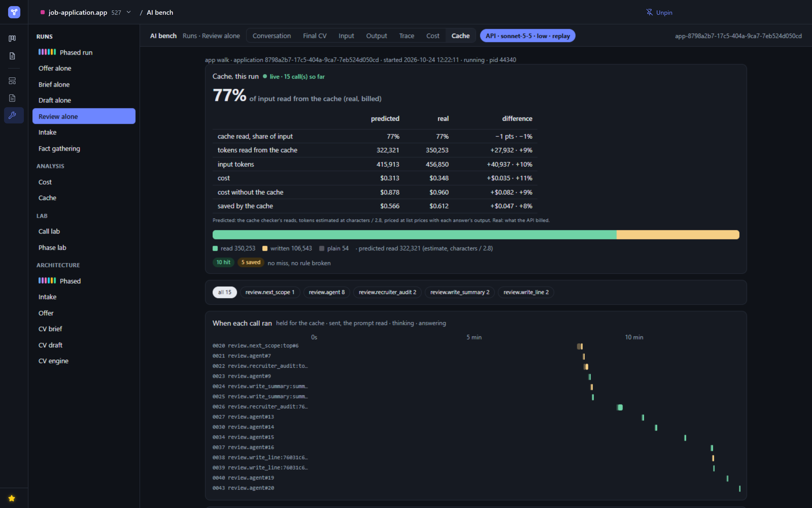
Task: Click the tokens read from the cache row
Action: (375, 150)
